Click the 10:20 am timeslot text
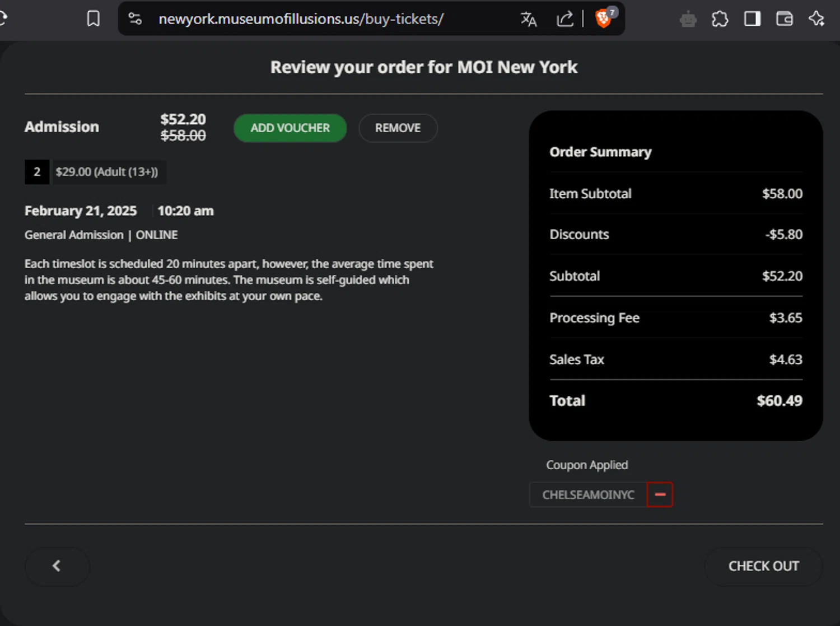 [x=185, y=211]
